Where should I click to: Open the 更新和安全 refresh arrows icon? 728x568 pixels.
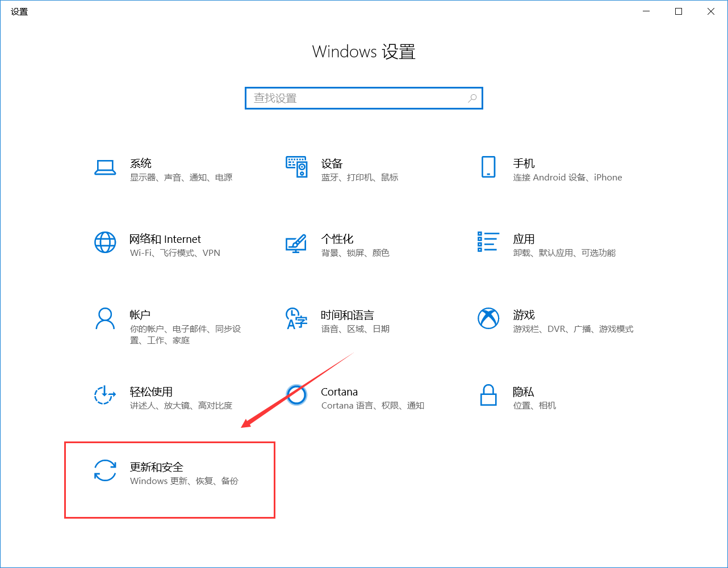(105, 471)
